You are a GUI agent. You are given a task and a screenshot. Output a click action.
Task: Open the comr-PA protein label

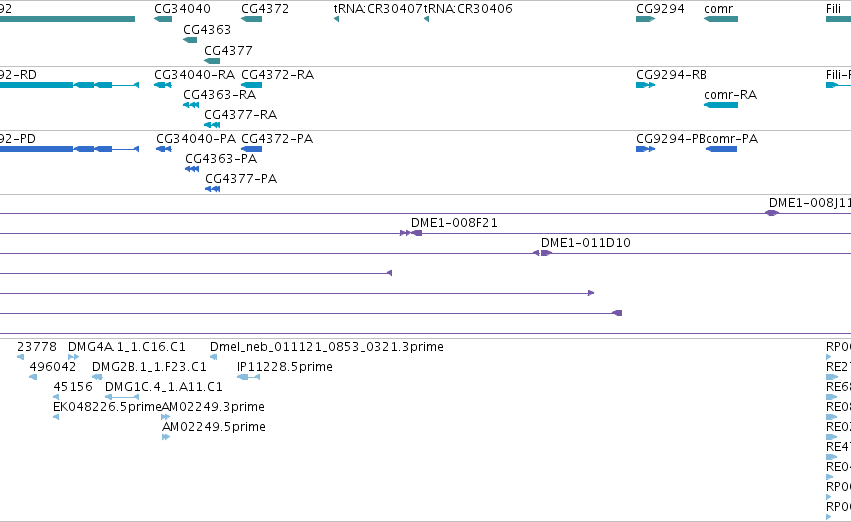[x=732, y=138]
